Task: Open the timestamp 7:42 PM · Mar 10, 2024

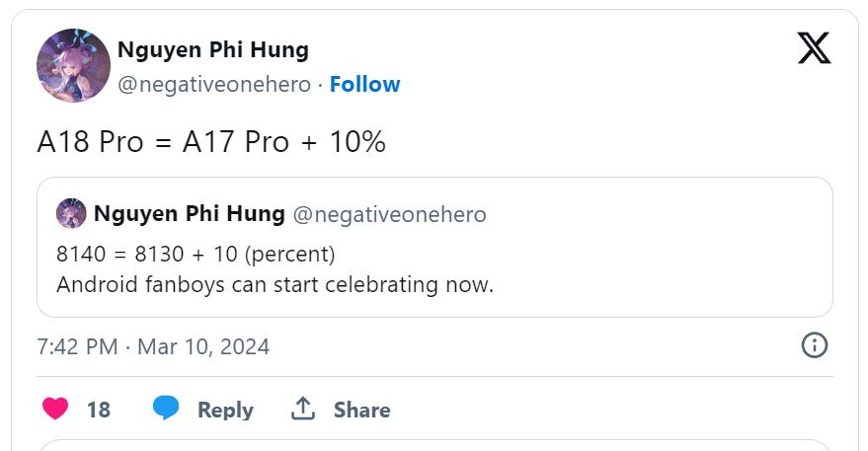Action: pos(153,346)
